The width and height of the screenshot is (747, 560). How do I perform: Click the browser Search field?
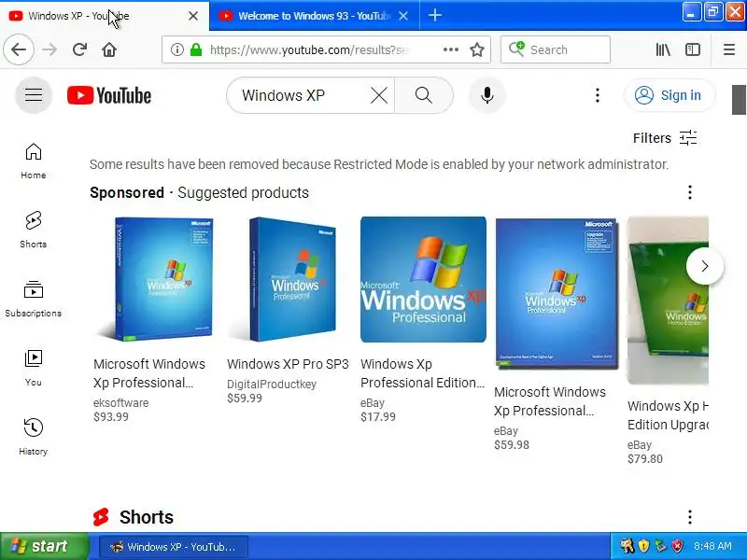pyautogui.click(x=556, y=49)
